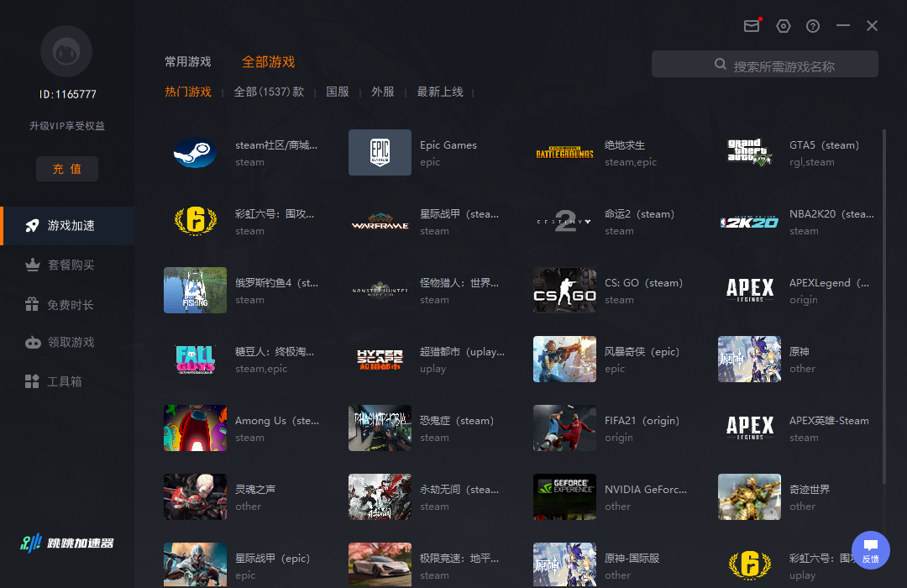The image size is (907, 588).
Task: Select the 恐鬼症 (steam) thumbnail
Action: [x=380, y=428]
